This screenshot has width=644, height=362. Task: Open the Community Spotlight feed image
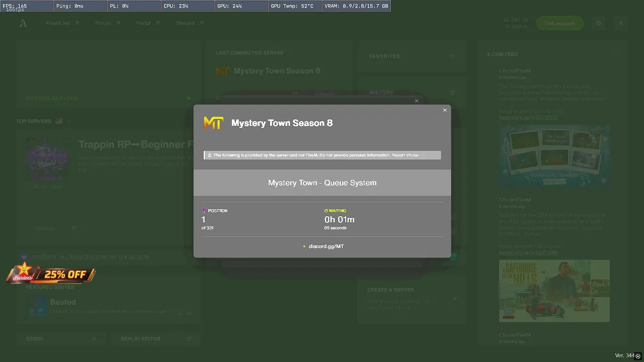pyautogui.click(x=554, y=156)
